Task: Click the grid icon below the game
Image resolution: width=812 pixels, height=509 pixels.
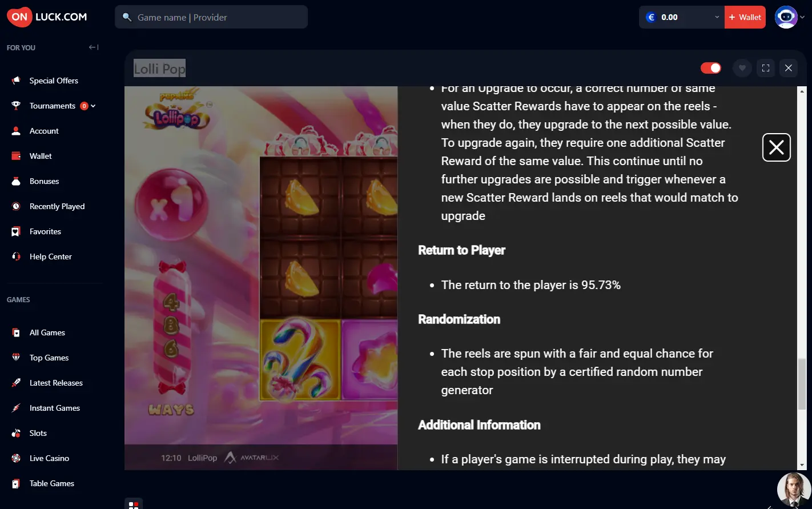Action: (134, 505)
